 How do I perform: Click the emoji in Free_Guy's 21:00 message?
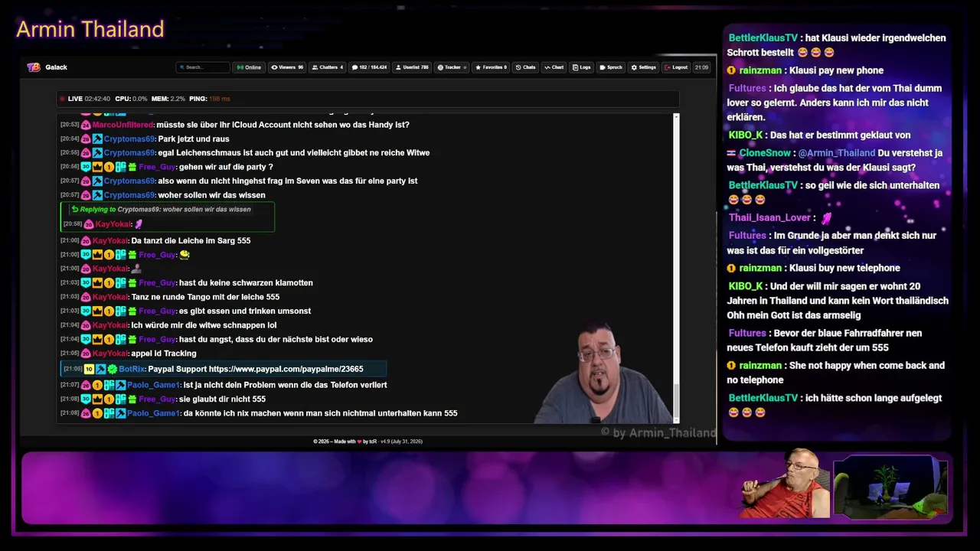[184, 255]
